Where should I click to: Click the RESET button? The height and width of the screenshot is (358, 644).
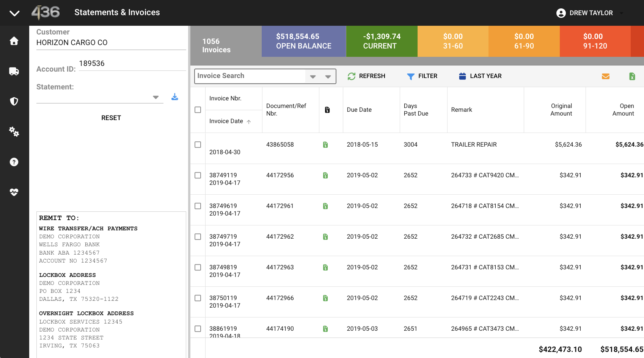[111, 118]
